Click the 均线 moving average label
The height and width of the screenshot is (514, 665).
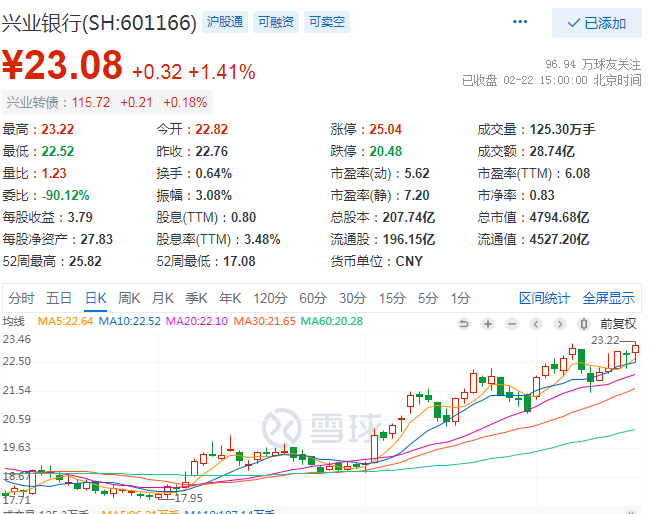tap(14, 321)
